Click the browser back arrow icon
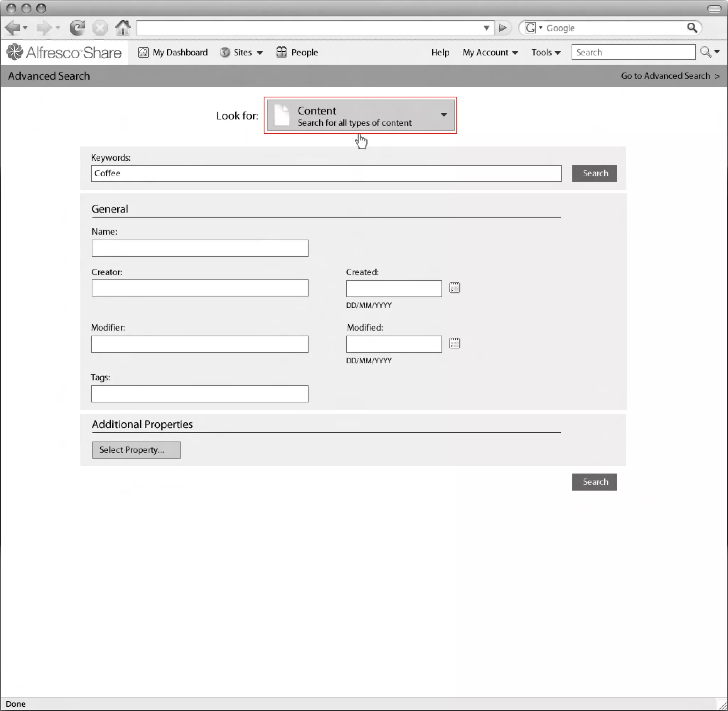Image resolution: width=728 pixels, height=711 pixels. click(13, 28)
